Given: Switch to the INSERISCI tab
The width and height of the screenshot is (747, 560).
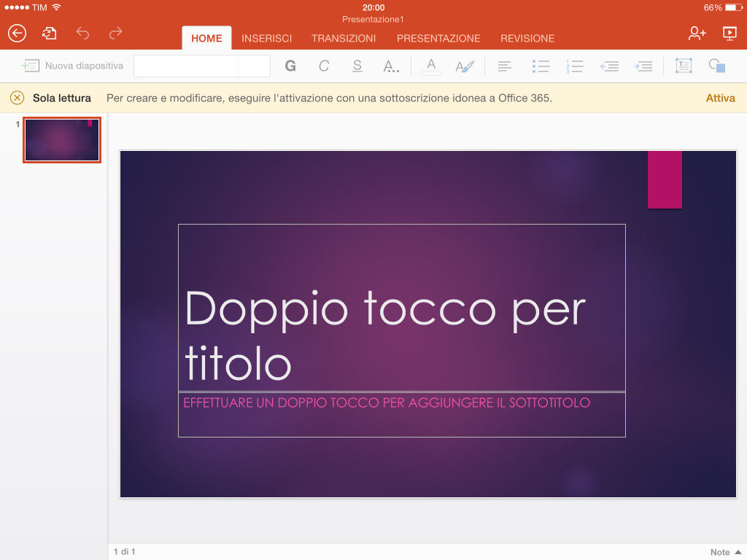Looking at the screenshot, I should point(267,38).
